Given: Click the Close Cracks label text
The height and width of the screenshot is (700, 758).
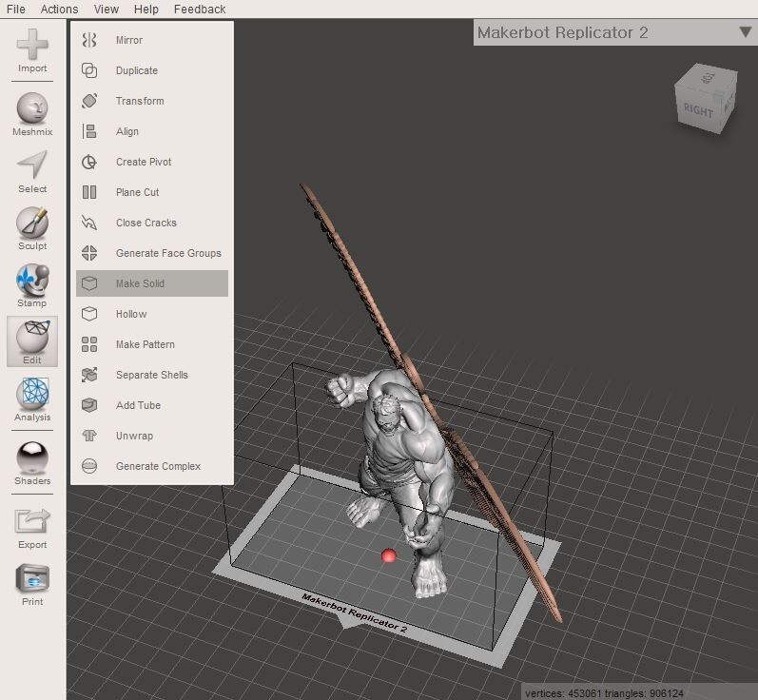Looking at the screenshot, I should point(146,223).
